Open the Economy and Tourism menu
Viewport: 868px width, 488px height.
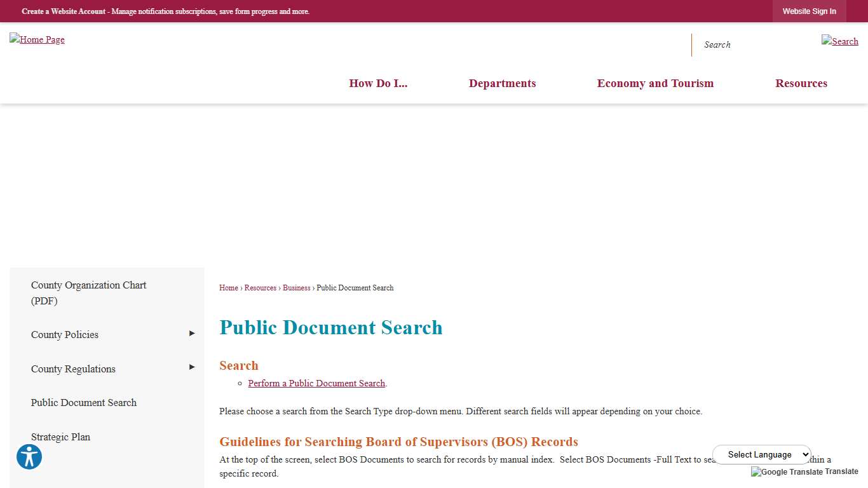coord(655,83)
